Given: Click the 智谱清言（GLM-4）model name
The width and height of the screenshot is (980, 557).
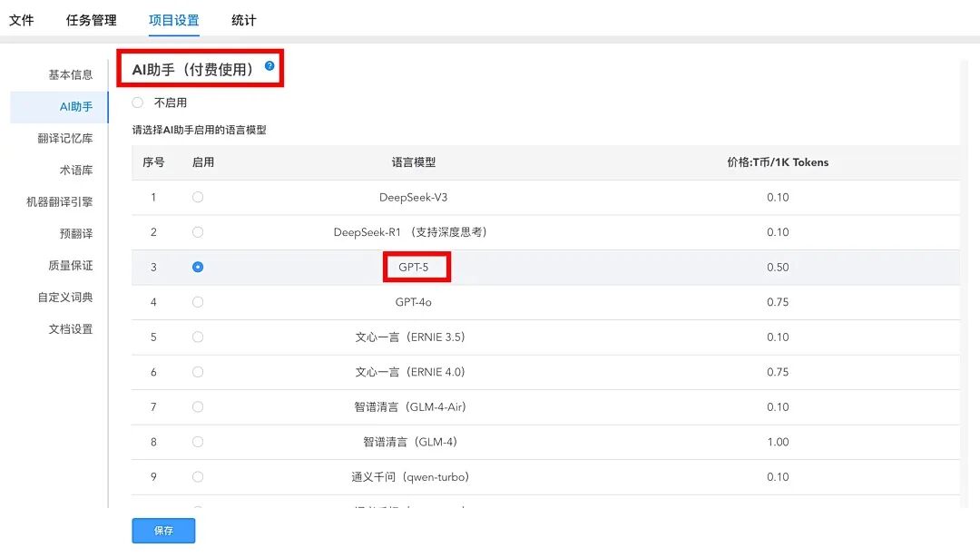Looking at the screenshot, I should (413, 442).
